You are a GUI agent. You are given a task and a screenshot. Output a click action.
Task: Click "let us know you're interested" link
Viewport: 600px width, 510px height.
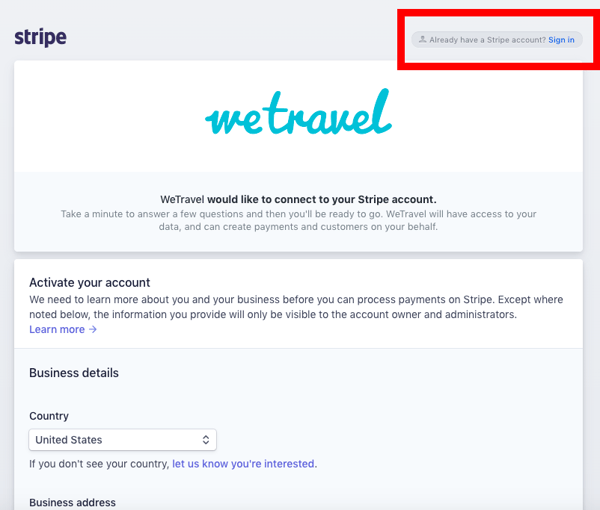pos(244,464)
